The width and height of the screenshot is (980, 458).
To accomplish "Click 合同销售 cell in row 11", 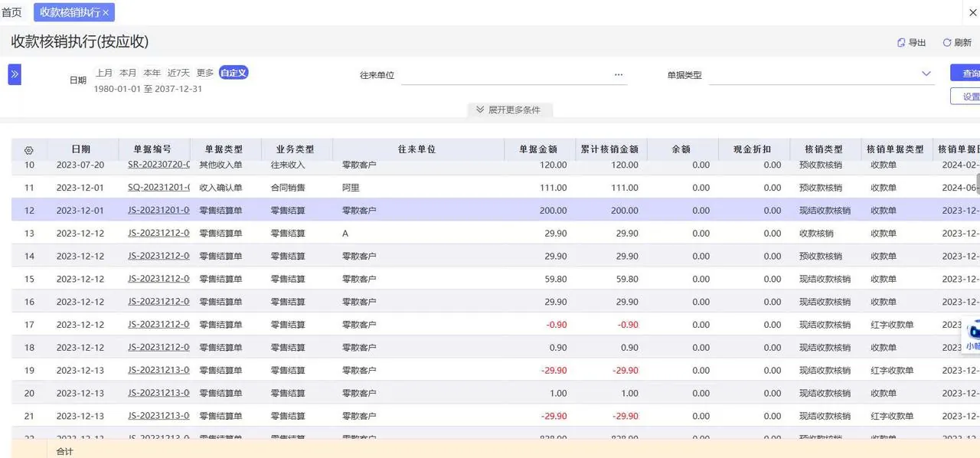I will click(x=288, y=188).
